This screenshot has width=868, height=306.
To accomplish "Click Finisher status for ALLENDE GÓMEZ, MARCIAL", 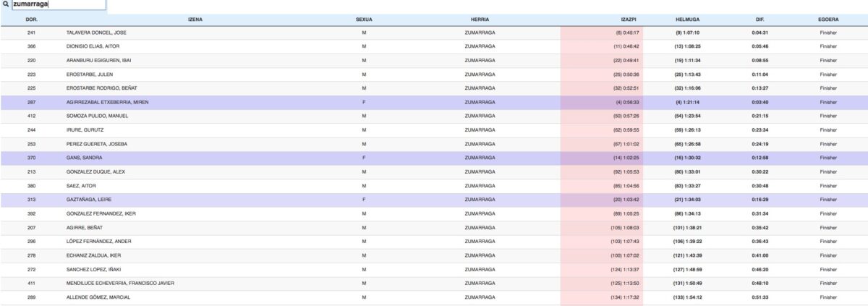I will click(828, 297).
